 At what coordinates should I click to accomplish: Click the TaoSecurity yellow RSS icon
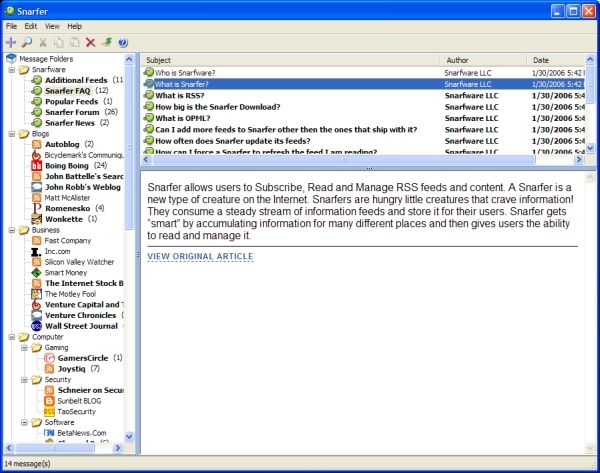tap(49, 411)
